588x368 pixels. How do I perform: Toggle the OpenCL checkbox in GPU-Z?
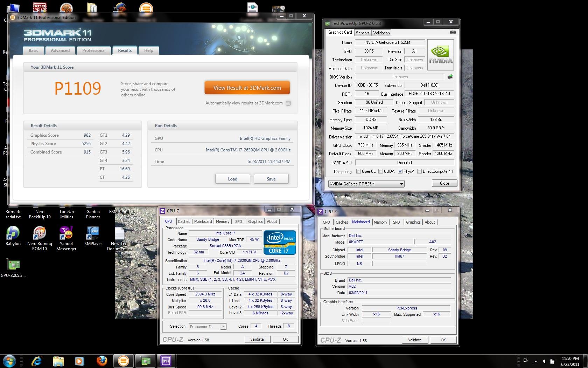pos(358,171)
